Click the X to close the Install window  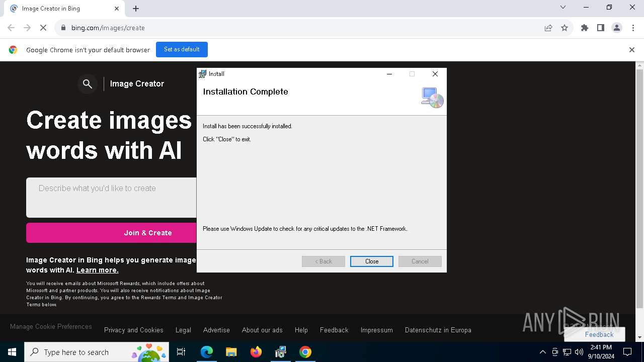tap(435, 74)
